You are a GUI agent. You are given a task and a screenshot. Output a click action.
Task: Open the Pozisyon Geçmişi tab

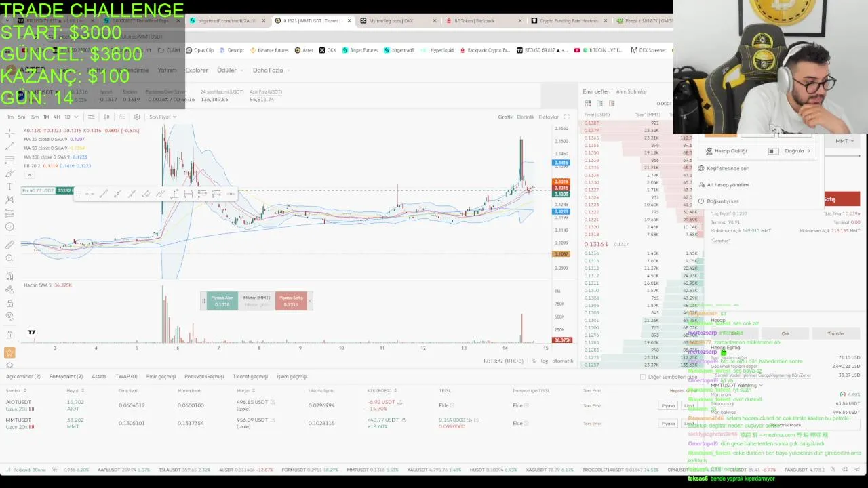pos(204,376)
